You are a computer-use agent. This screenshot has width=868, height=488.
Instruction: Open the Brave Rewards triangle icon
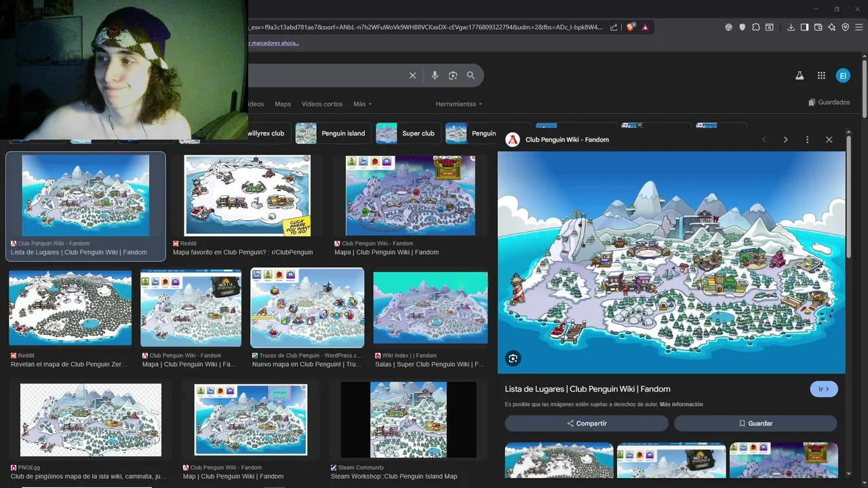[x=645, y=27]
